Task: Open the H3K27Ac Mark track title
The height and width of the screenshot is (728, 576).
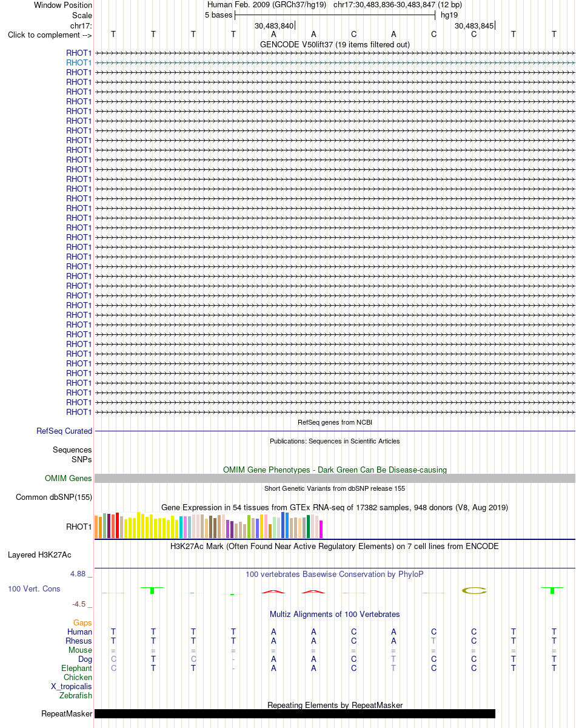Action: [x=335, y=546]
